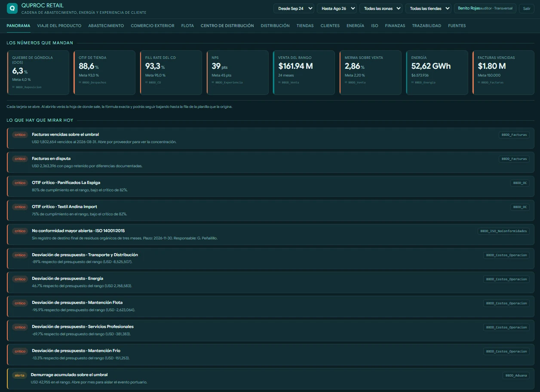Image resolution: width=540 pixels, height=392 pixels.
Task: Click BBDD_OC tag on Textil Andina Import row
Action: (x=520, y=207)
